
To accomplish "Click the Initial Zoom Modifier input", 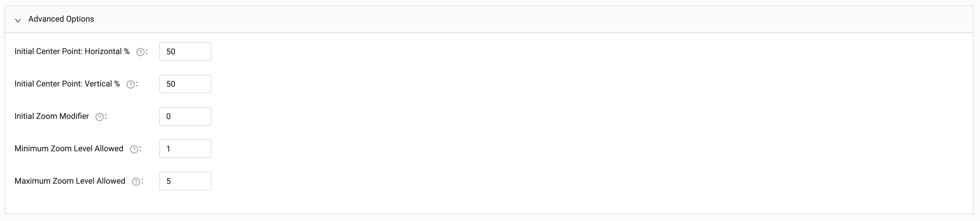I will point(185,116).
